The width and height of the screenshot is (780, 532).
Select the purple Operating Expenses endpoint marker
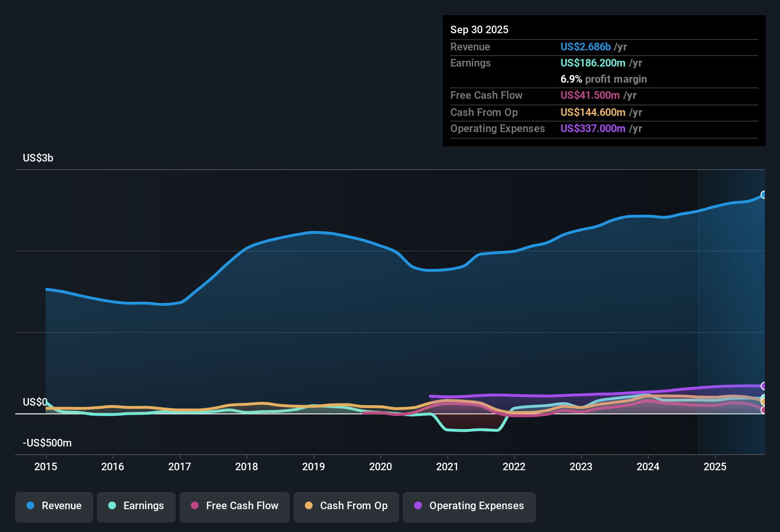763,386
